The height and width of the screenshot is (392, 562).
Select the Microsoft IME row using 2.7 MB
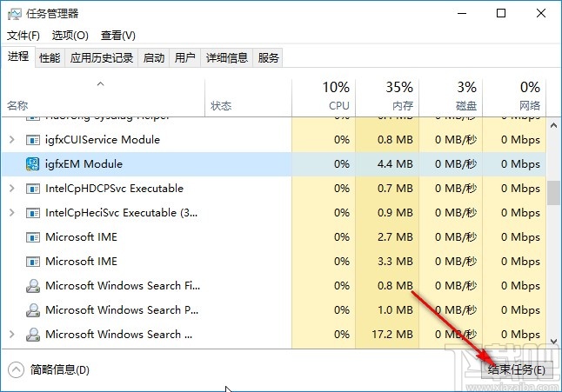pos(82,237)
